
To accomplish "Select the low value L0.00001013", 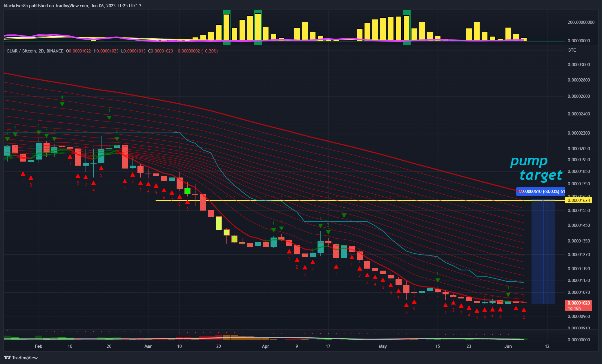I will coord(133,51).
